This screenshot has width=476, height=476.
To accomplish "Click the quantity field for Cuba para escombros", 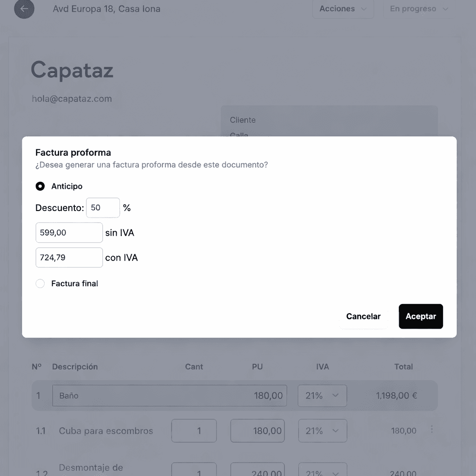I will 194,430.
